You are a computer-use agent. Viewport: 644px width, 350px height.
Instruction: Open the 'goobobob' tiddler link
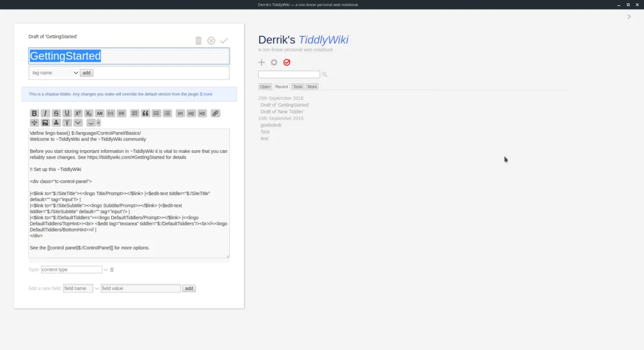pos(271,125)
